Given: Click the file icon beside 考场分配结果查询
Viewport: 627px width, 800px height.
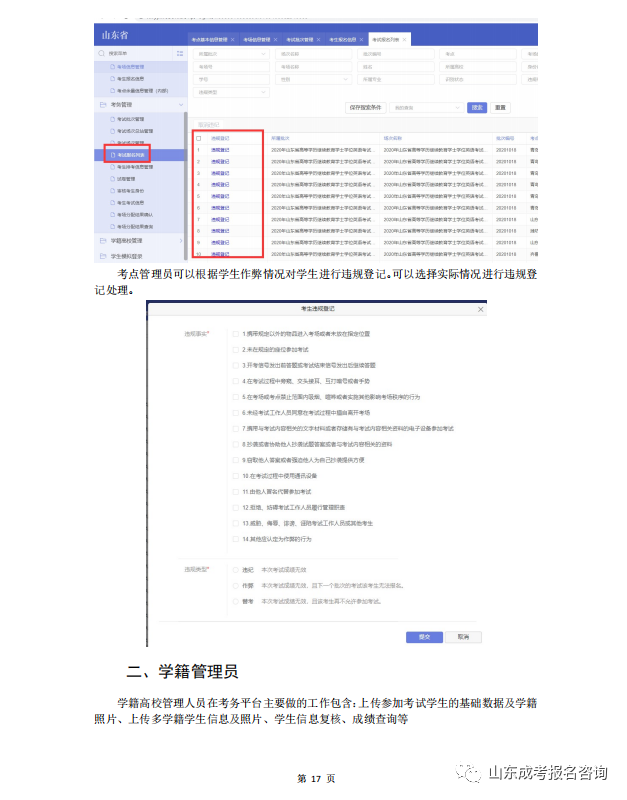Looking at the screenshot, I should coord(113,227).
